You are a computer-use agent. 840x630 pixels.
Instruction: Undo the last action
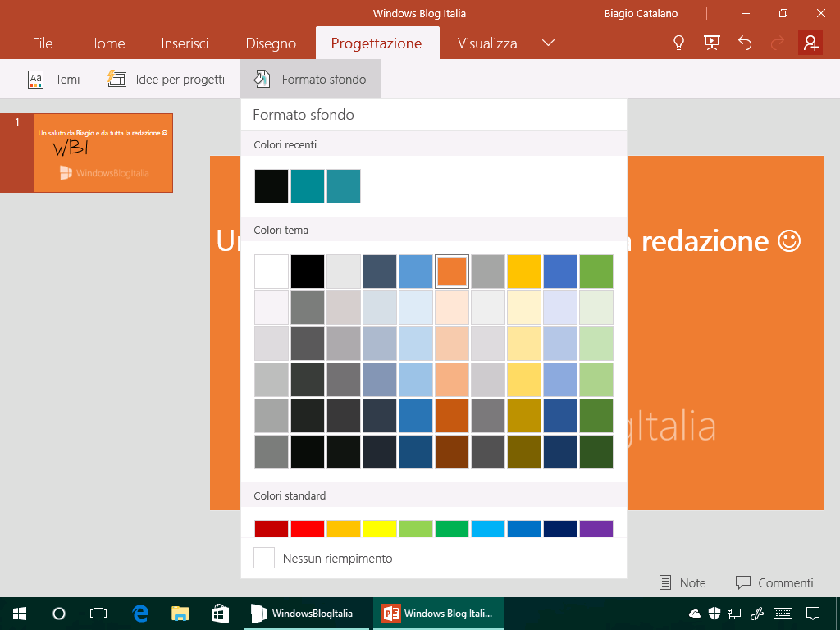click(x=745, y=43)
